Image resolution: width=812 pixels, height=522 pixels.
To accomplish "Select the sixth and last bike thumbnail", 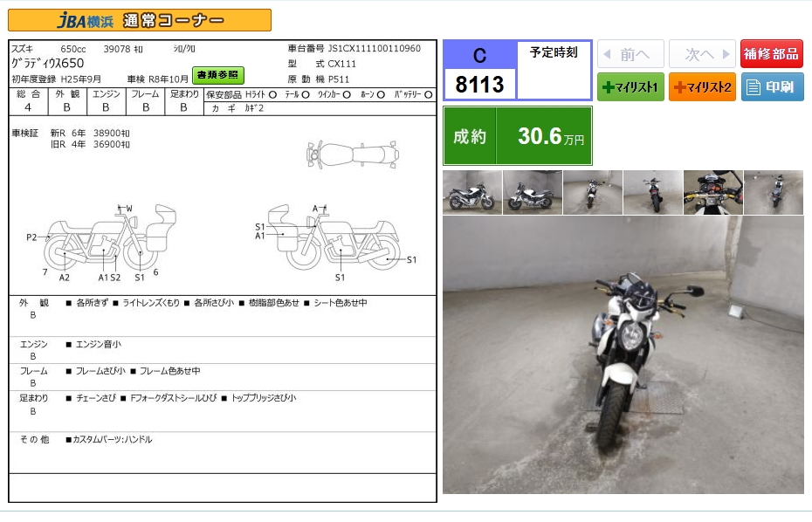I will pos(773,192).
